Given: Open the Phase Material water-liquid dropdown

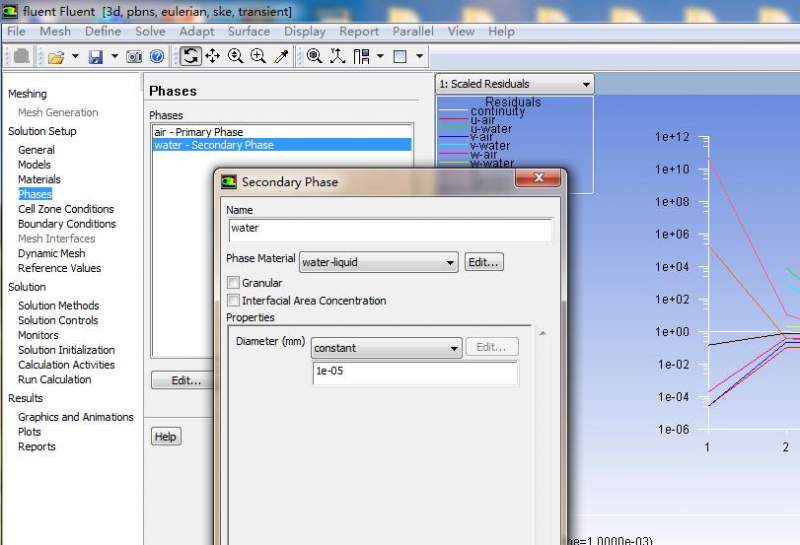Looking at the screenshot, I should 379,262.
